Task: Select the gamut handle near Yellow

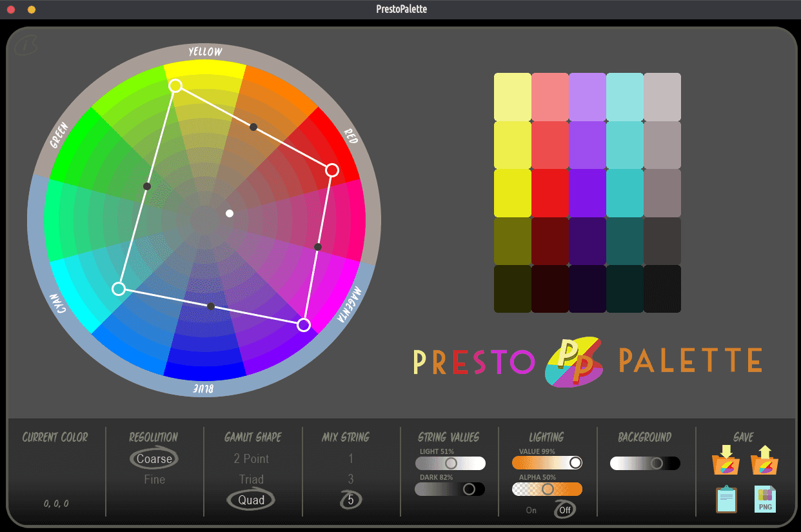Action: (175, 85)
